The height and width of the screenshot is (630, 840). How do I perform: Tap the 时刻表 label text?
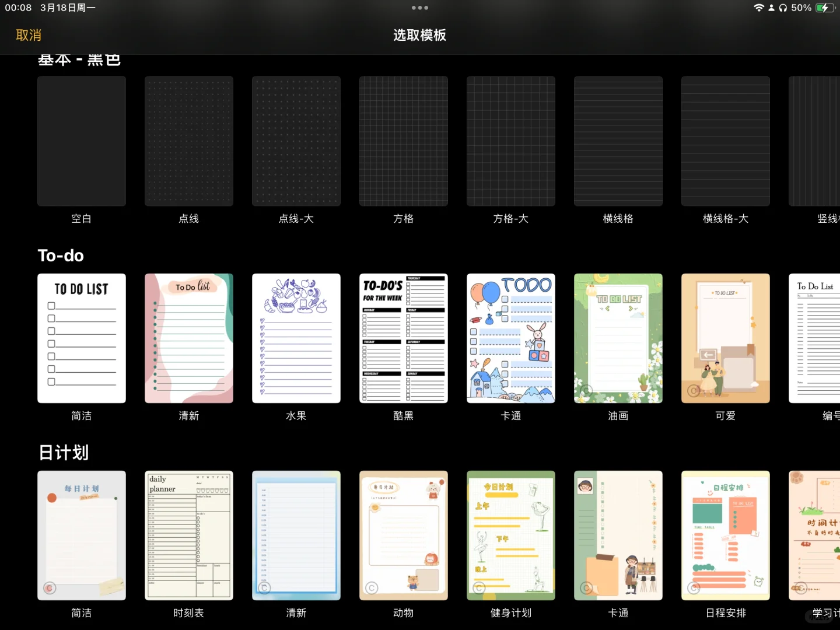coord(189,613)
